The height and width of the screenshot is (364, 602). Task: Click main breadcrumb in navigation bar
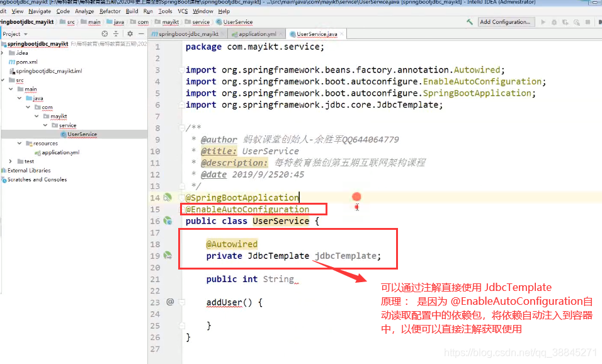click(x=94, y=22)
